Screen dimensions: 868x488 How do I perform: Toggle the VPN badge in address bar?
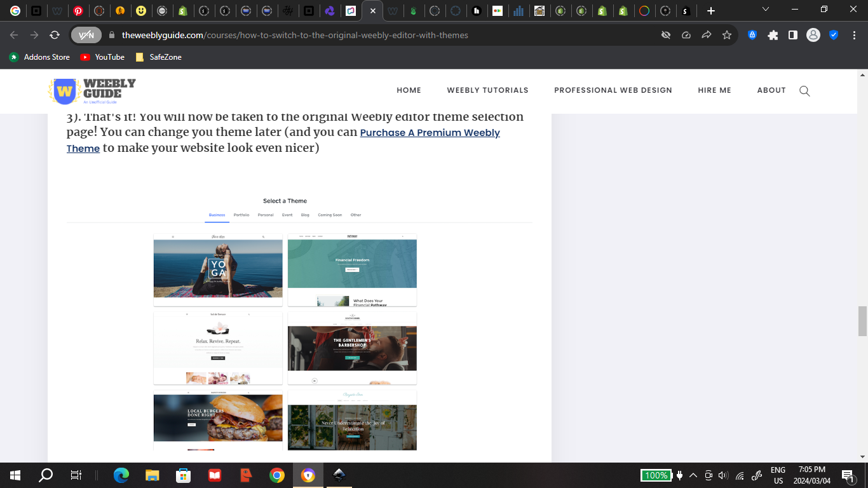tap(86, 35)
